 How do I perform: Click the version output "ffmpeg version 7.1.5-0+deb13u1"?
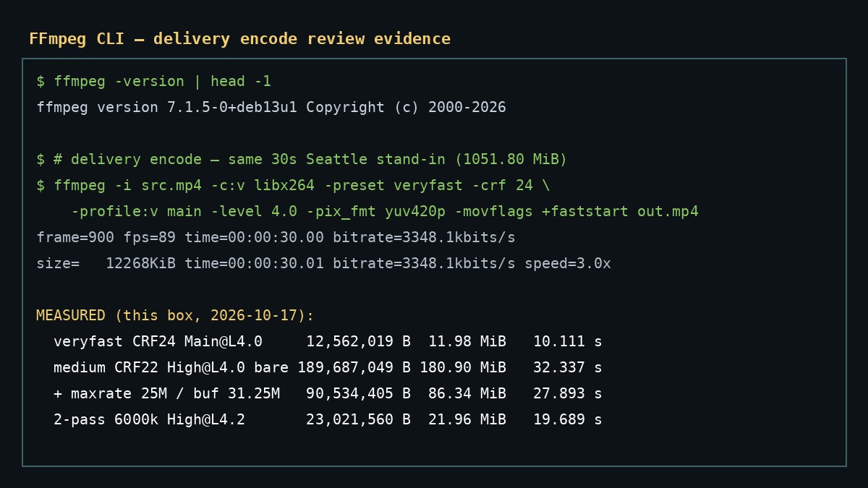click(x=167, y=108)
